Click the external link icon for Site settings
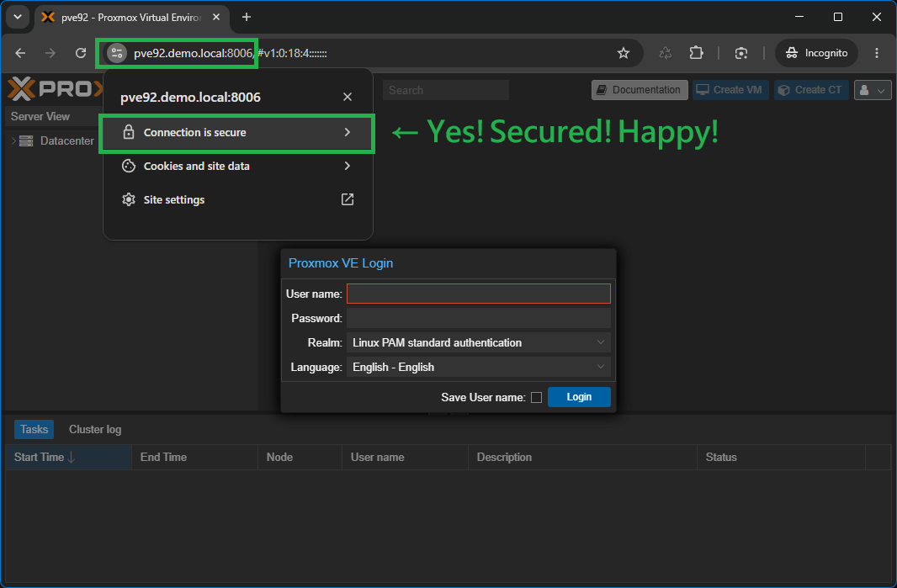The width and height of the screenshot is (897, 588). click(x=348, y=199)
